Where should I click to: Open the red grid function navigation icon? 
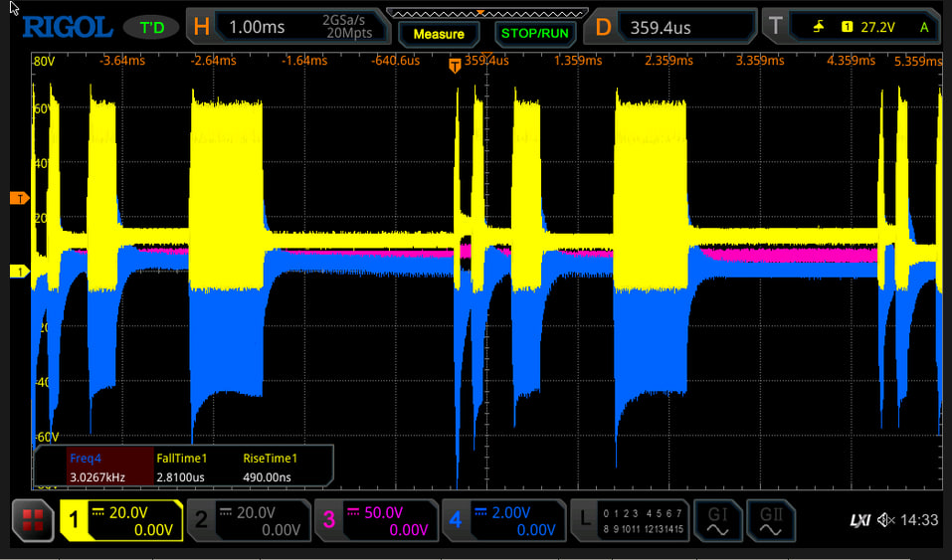coord(33,520)
